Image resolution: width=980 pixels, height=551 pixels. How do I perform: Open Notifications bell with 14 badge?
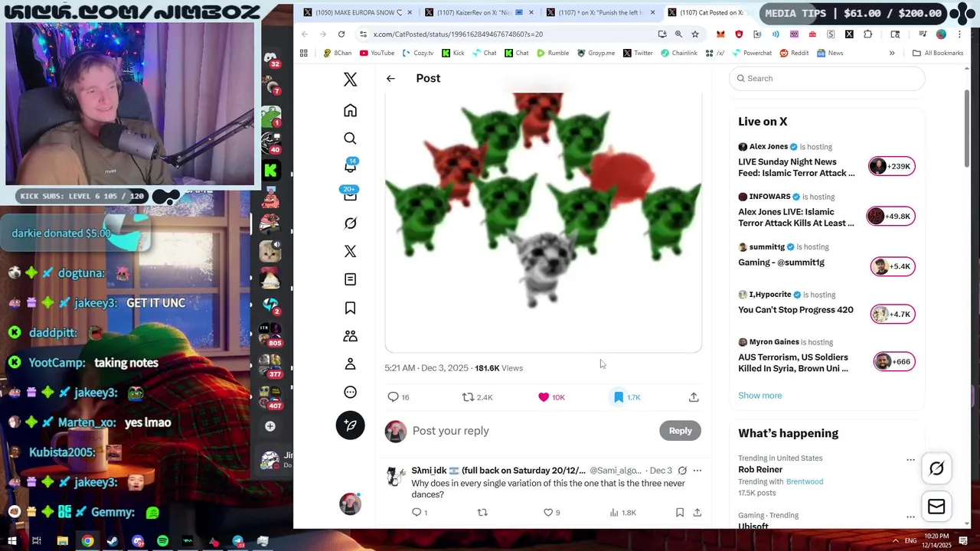click(350, 166)
